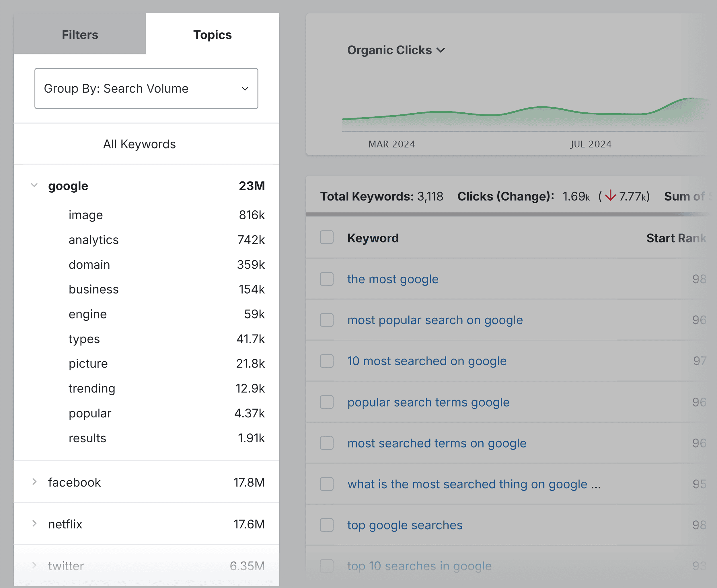Toggle the select-all checkbox in Keyword header
Screen dimensions: 717x588
tap(327, 237)
